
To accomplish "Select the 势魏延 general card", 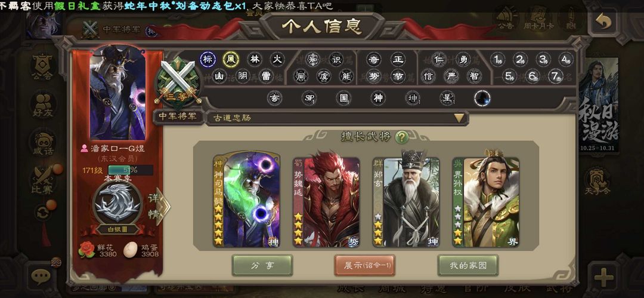I will (326, 202).
